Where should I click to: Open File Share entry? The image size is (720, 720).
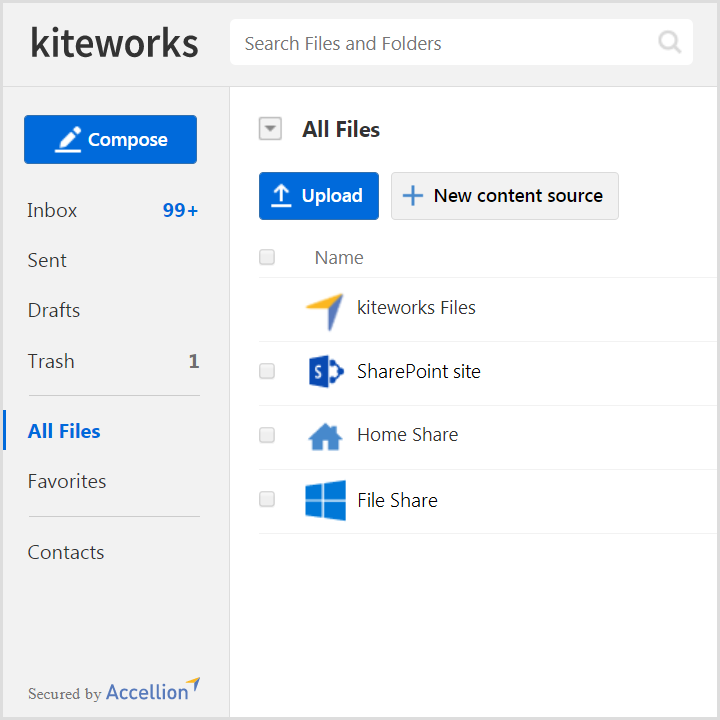click(397, 501)
